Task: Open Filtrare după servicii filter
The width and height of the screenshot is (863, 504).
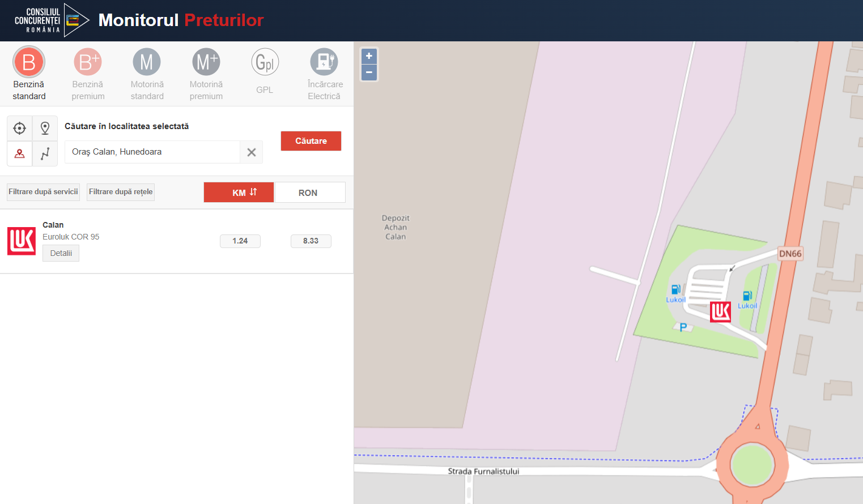Action: point(43,192)
